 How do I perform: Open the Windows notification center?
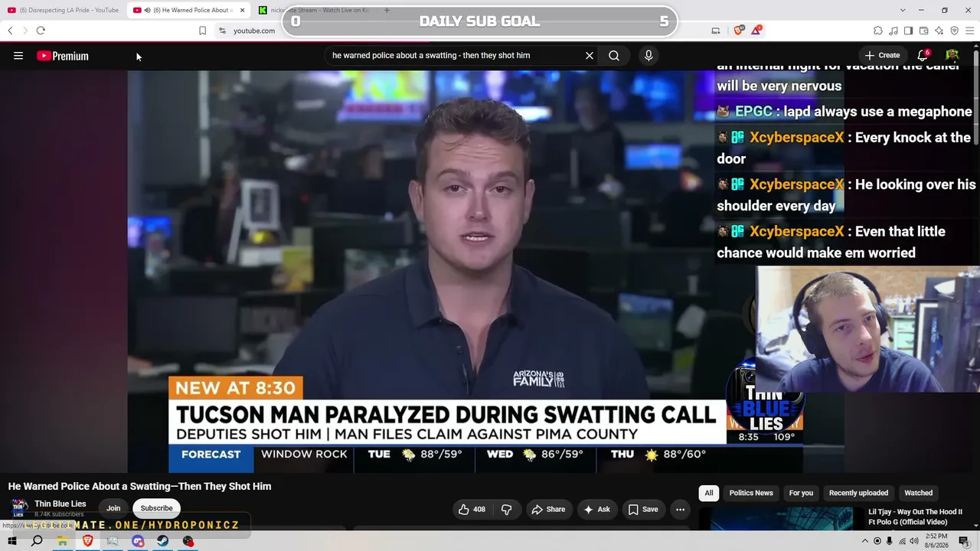click(x=964, y=541)
